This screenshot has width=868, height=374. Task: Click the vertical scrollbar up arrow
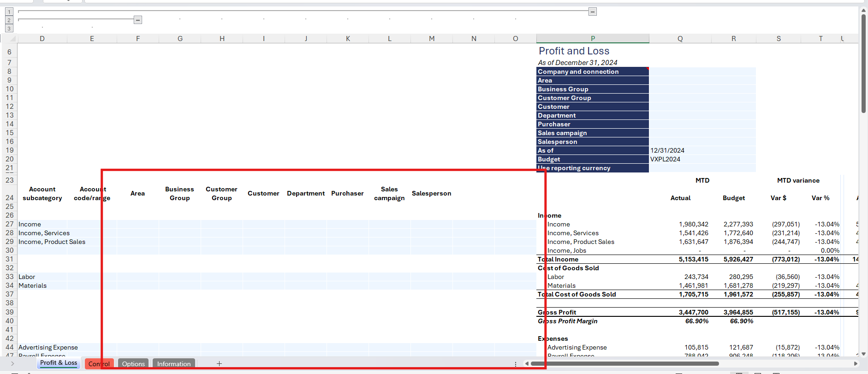click(863, 10)
